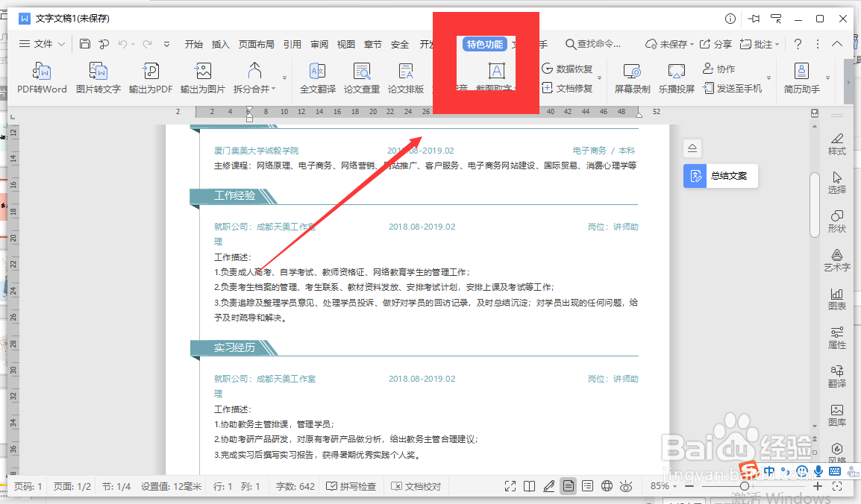Open the PDF转Word converter

[x=42, y=78]
